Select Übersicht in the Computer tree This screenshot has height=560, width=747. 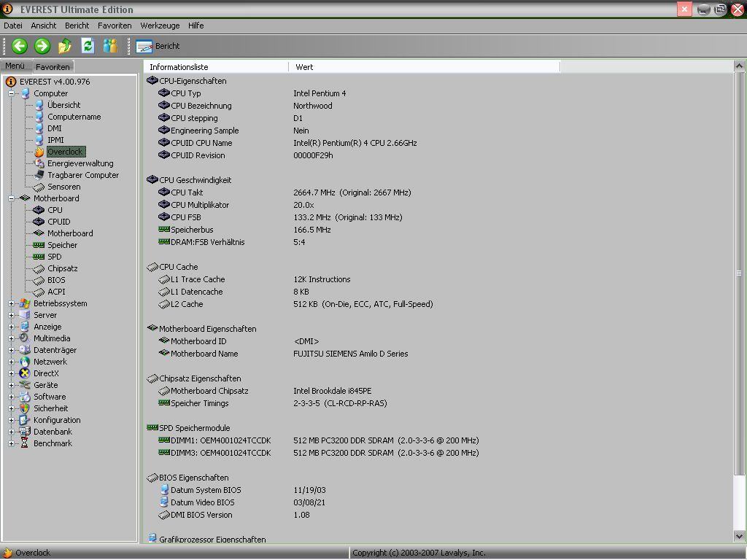[x=64, y=105]
